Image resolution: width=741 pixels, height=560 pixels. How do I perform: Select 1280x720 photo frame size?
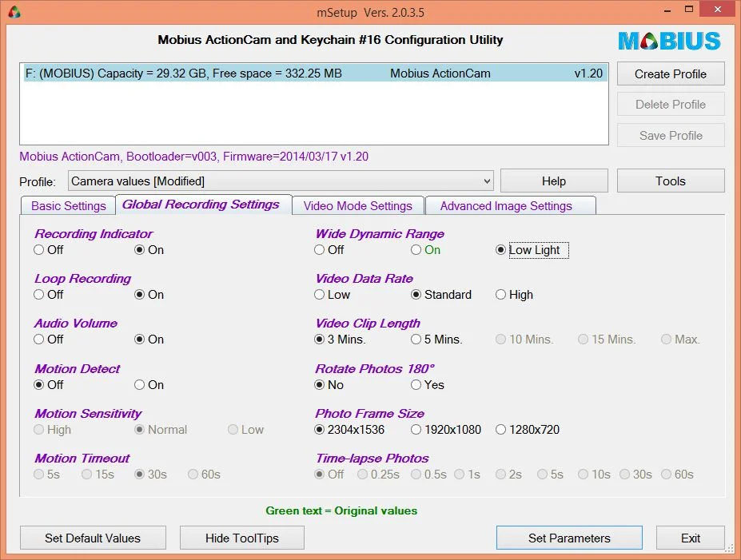pos(528,430)
